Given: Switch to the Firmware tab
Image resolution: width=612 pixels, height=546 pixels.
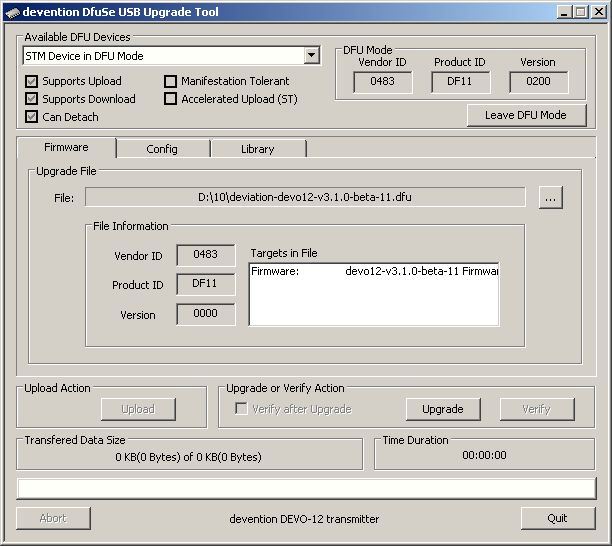Looking at the screenshot, I should [66, 147].
